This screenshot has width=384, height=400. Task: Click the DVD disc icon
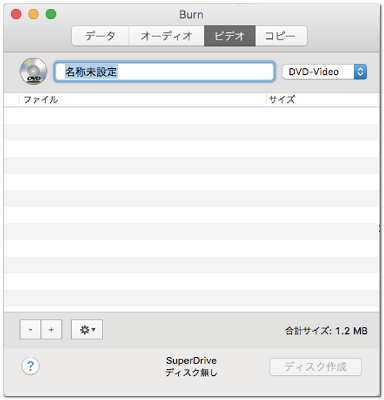33,71
